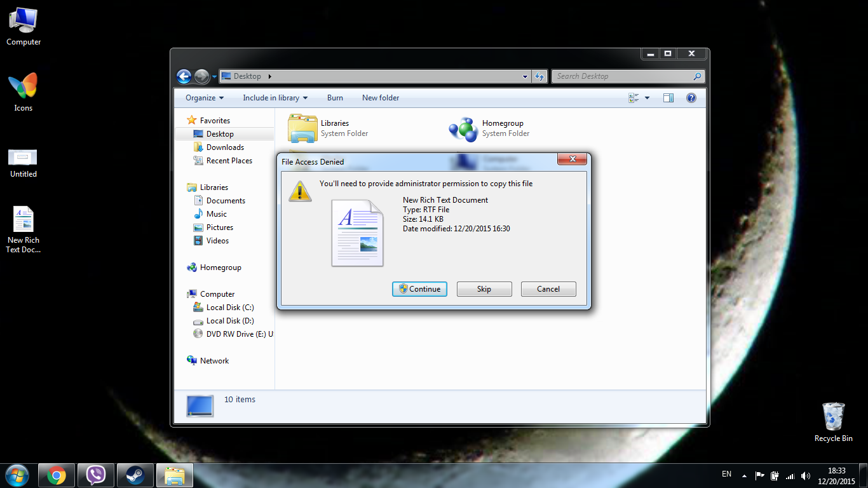The image size is (868, 488).
Task: Refresh the Desktop folder view
Action: pos(539,76)
